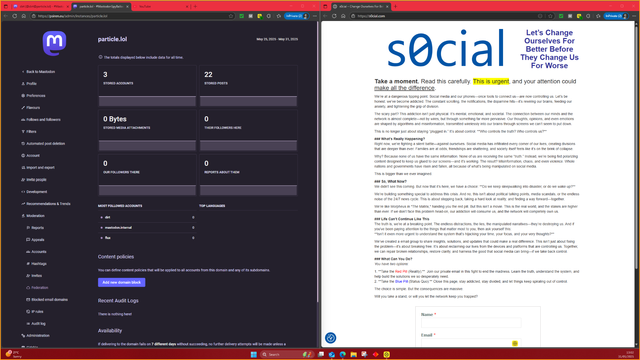Open Import and export page

38,167
